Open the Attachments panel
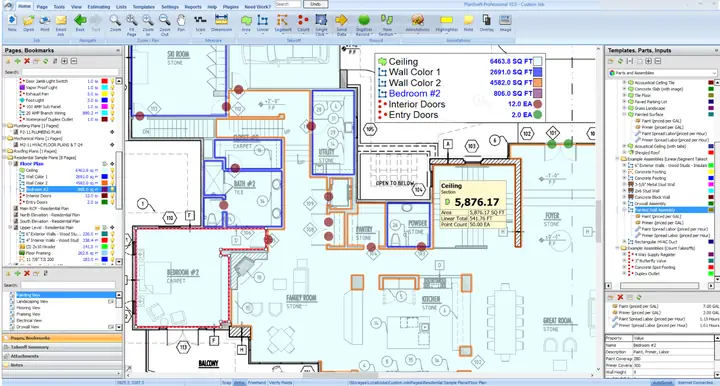The height and width of the screenshot is (386, 720). point(62,356)
